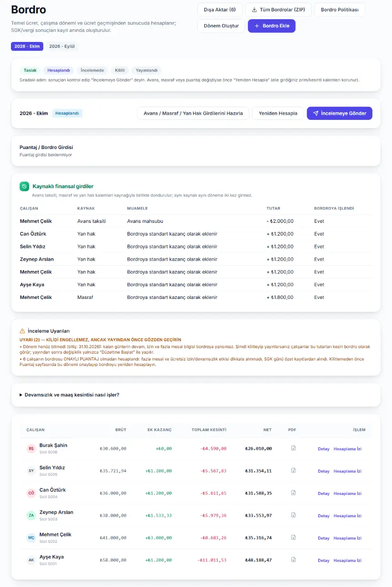The height and width of the screenshot is (587, 392).
Task: Open Bordro Politikası
Action: point(340,10)
